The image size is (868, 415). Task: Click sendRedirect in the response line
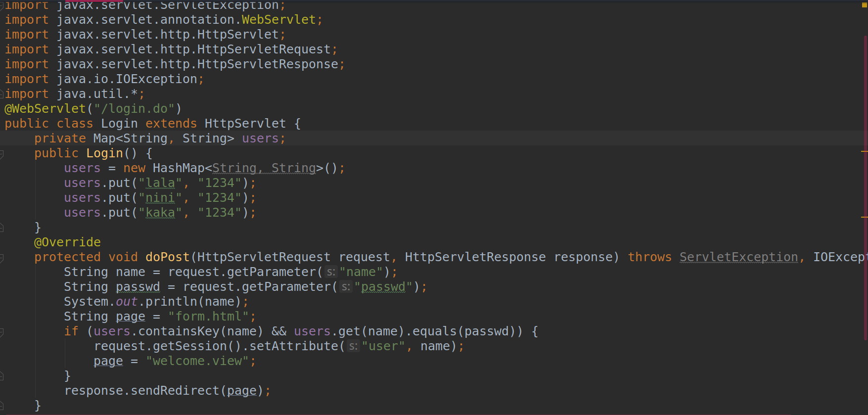tap(175, 391)
